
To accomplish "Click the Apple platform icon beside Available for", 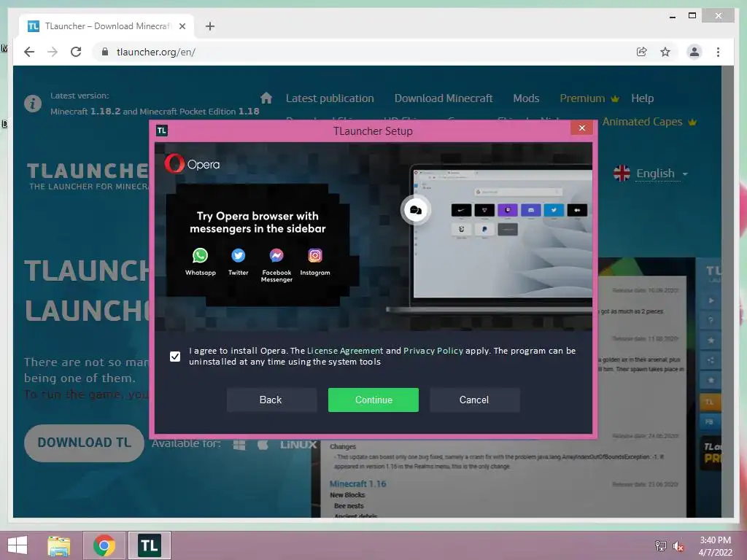I will [x=263, y=444].
